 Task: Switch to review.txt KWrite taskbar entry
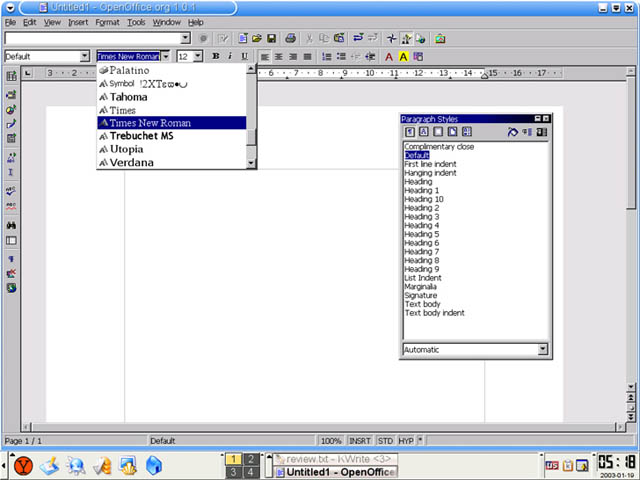click(x=335, y=459)
